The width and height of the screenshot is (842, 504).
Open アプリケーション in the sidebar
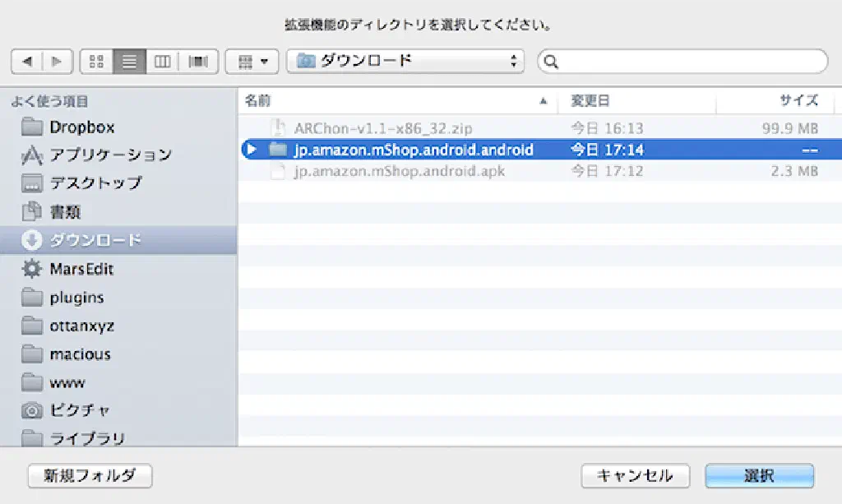110,155
